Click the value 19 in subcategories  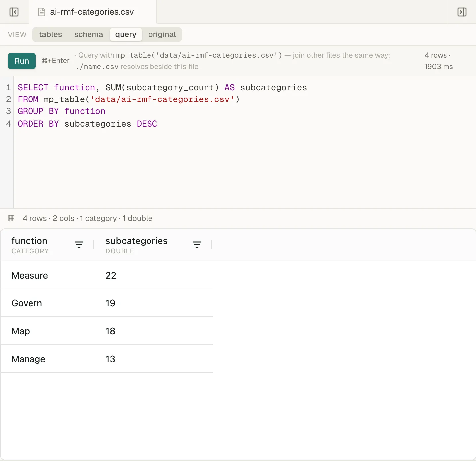tap(110, 303)
